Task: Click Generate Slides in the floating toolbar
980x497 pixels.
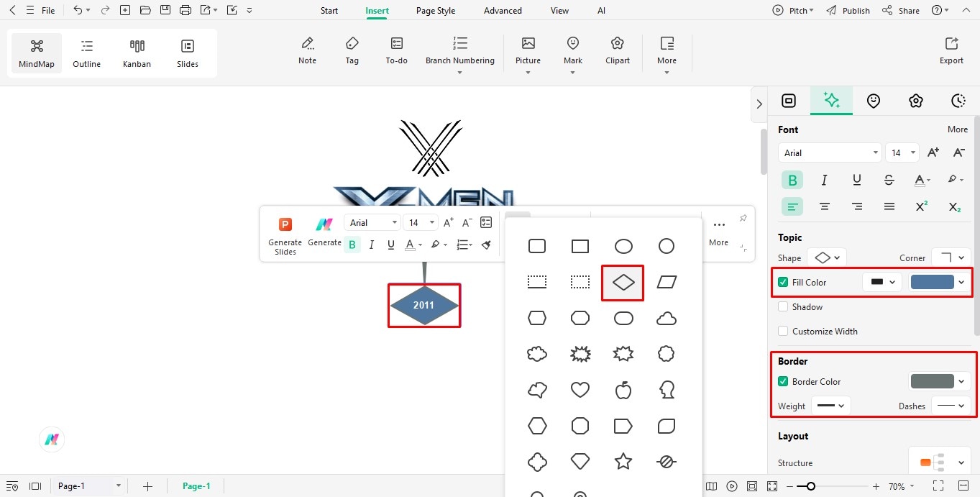Action: (285, 235)
